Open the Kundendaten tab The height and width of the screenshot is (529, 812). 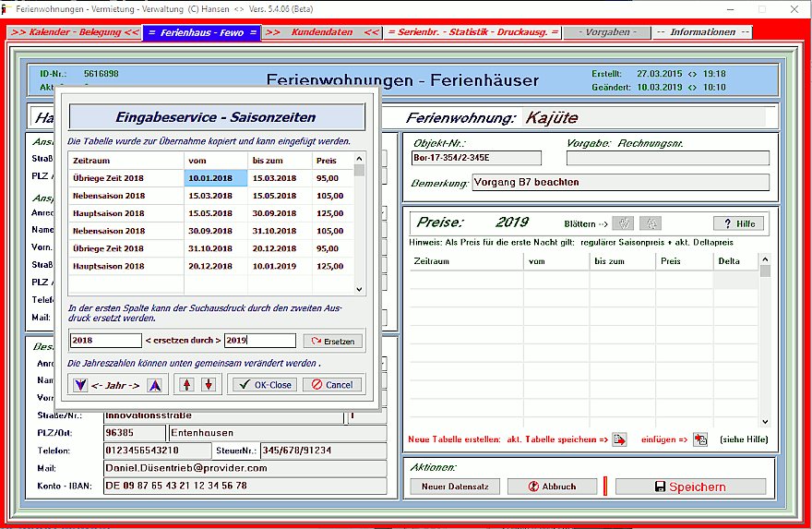(321, 32)
